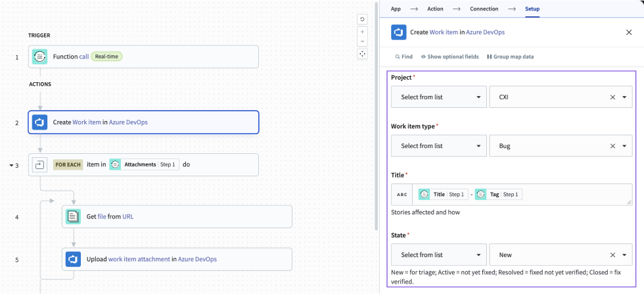Viewport: 644px width, 294px height.
Task: Click Group map data
Action: click(510, 57)
